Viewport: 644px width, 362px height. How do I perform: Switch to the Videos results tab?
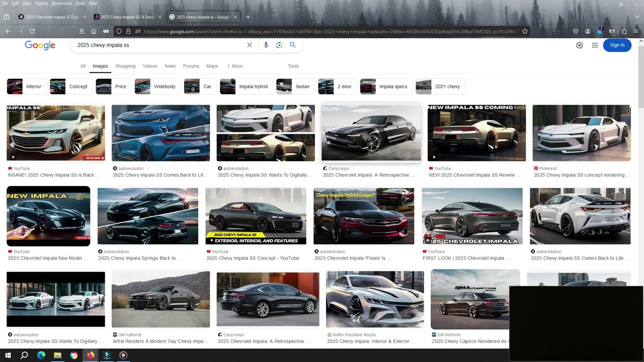pos(150,66)
